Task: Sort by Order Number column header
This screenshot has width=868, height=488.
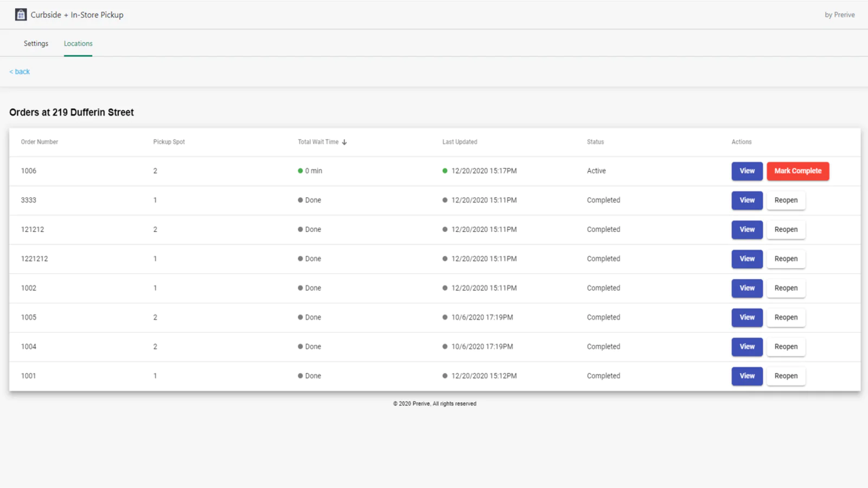Action: [40, 142]
